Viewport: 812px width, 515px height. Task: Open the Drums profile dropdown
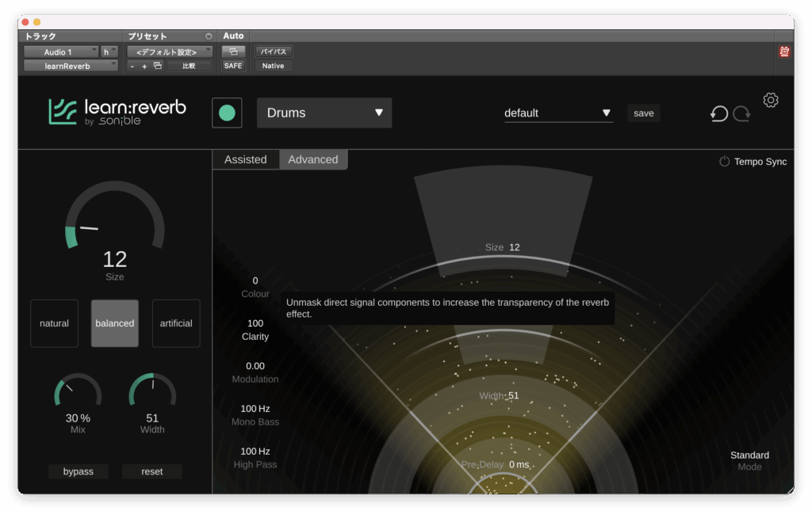coord(324,113)
